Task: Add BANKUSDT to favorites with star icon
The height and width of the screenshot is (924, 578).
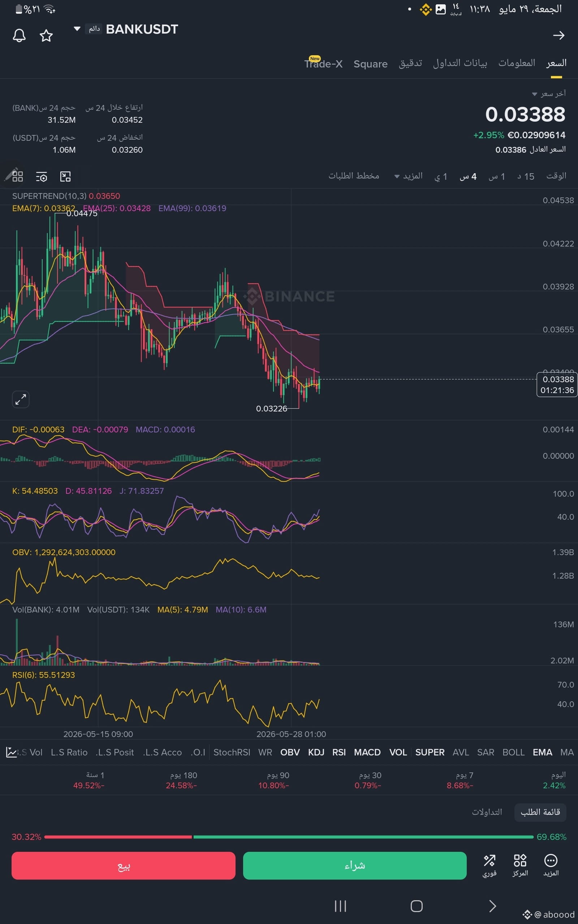Action: tap(46, 35)
